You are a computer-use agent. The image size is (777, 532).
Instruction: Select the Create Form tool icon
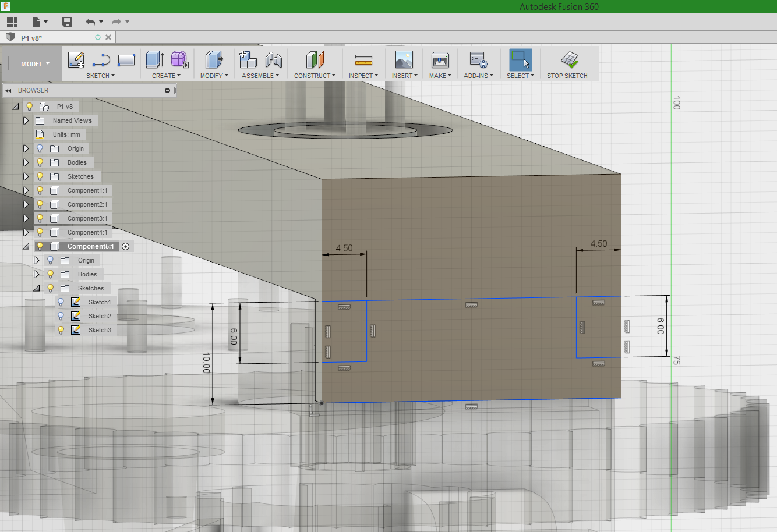(179, 59)
